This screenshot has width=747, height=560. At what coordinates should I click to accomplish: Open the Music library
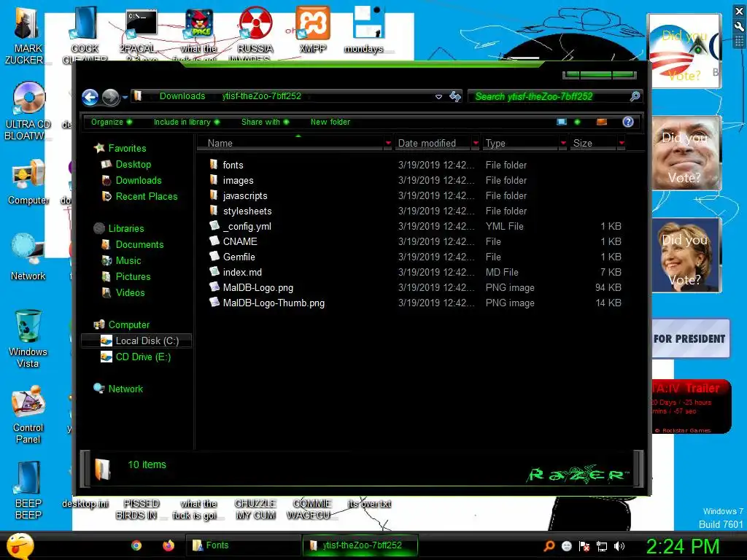[x=128, y=260]
